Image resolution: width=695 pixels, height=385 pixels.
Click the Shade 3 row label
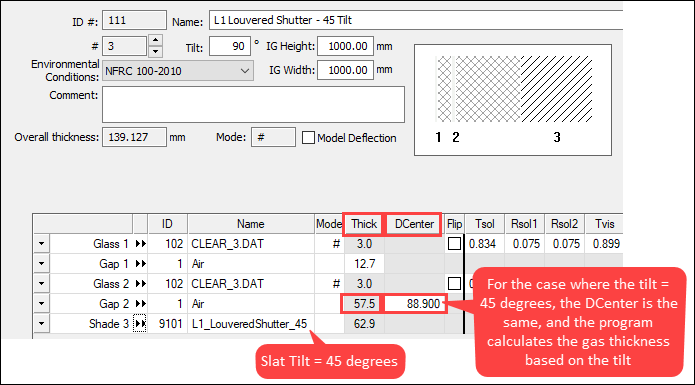tap(109, 324)
